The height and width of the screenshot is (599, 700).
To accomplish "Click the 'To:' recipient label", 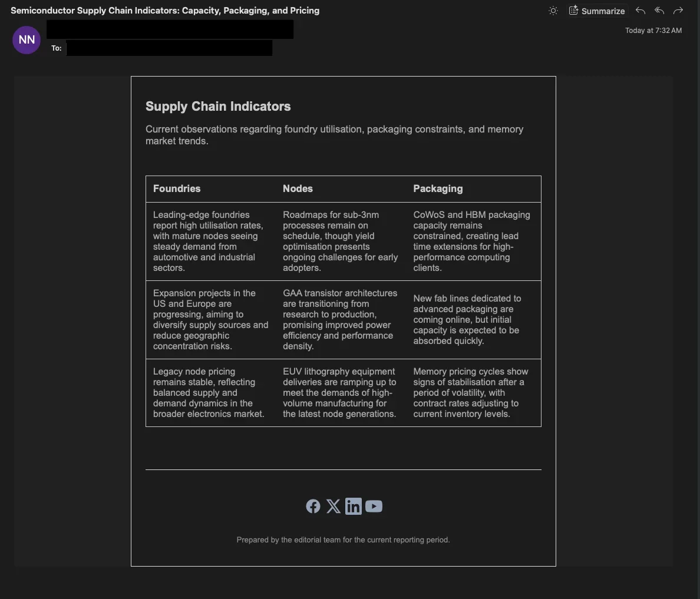I will [56, 48].
